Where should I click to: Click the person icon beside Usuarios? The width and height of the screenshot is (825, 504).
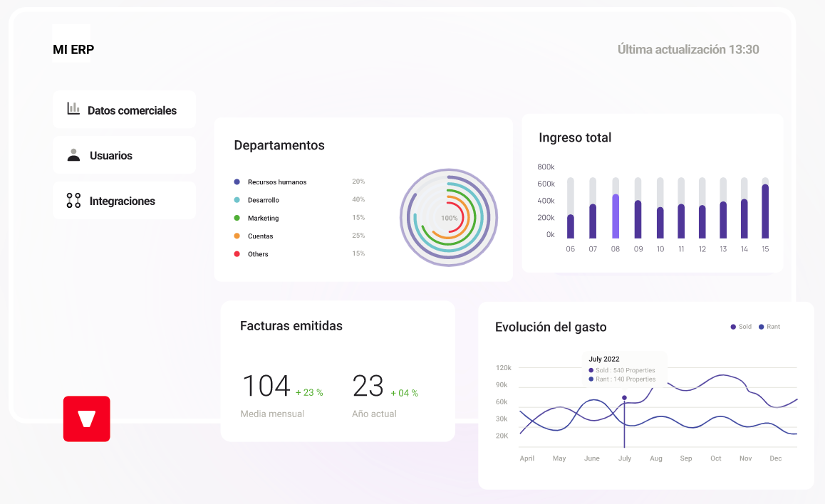(73, 154)
